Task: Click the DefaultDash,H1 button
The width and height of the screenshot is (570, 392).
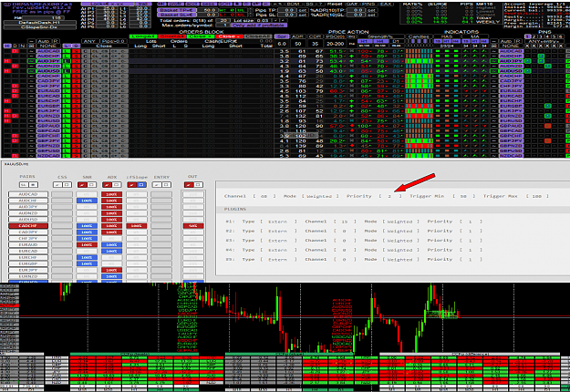Action: 40,23
